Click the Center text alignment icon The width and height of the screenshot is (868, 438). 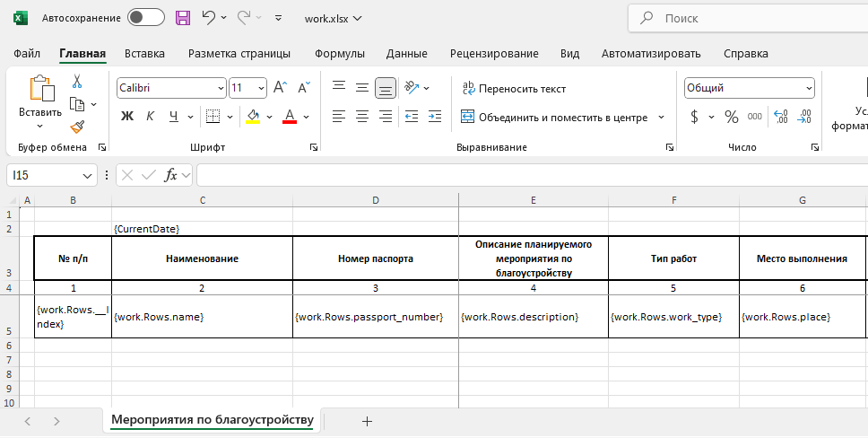362,117
